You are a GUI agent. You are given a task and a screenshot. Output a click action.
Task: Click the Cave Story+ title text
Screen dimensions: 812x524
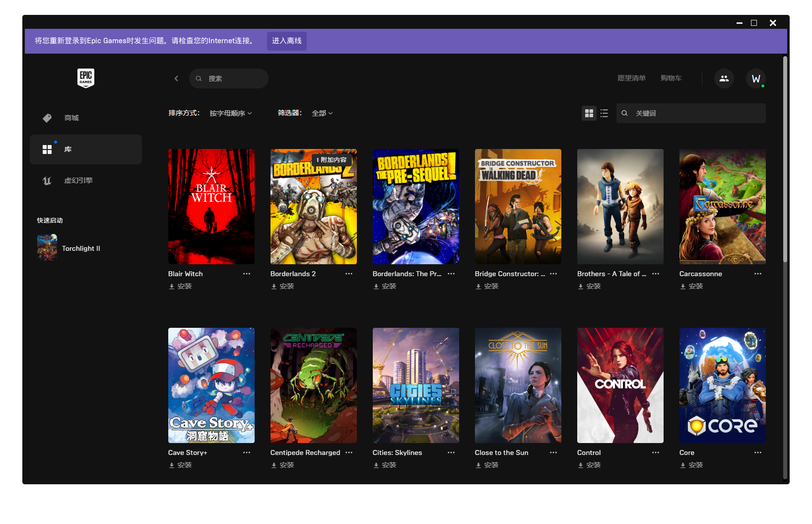coord(188,452)
